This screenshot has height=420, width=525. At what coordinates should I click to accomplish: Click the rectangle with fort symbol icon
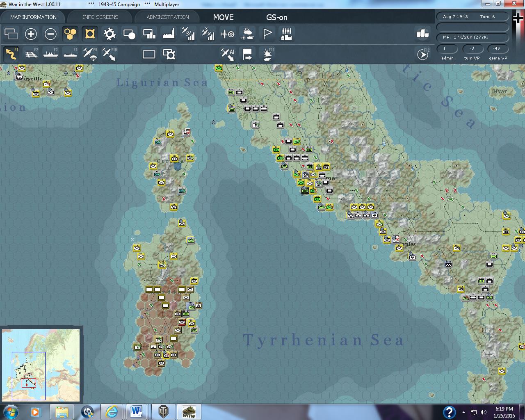pos(169,54)
